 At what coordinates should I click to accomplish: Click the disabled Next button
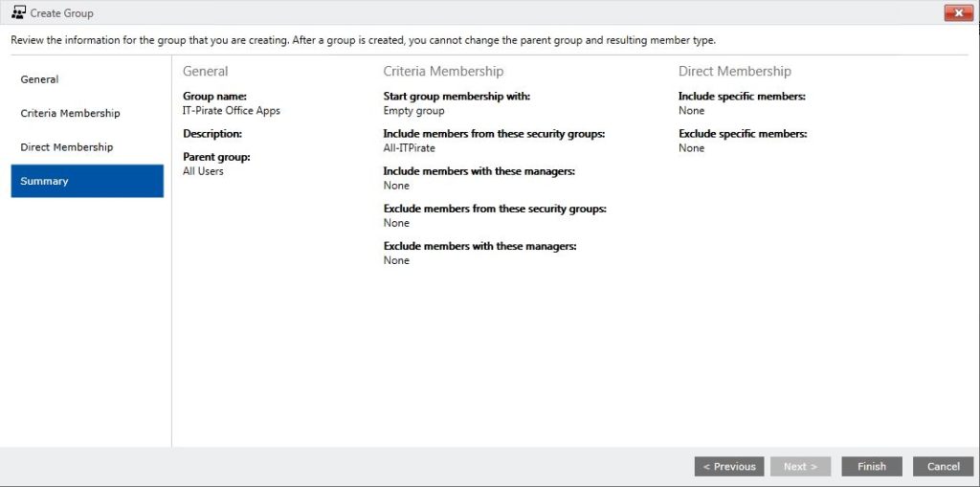[801, 466]
